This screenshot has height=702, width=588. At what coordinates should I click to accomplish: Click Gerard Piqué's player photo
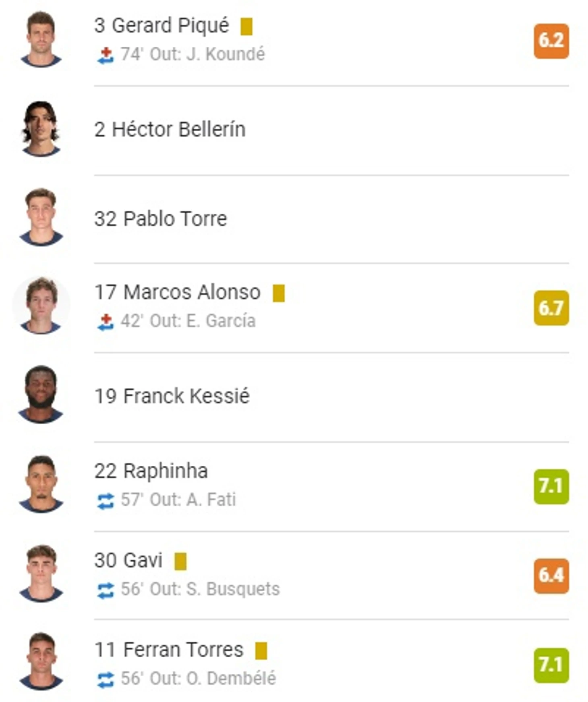point(41,39)
